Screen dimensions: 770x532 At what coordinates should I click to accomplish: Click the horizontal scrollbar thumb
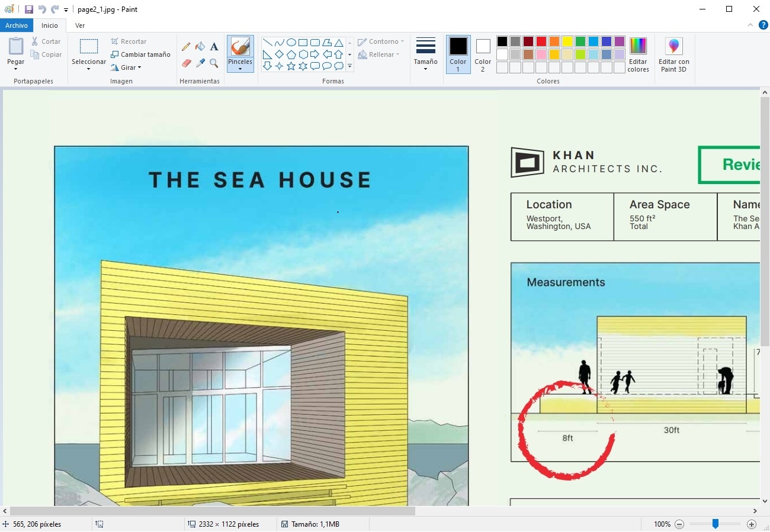(x=212, y=511)
